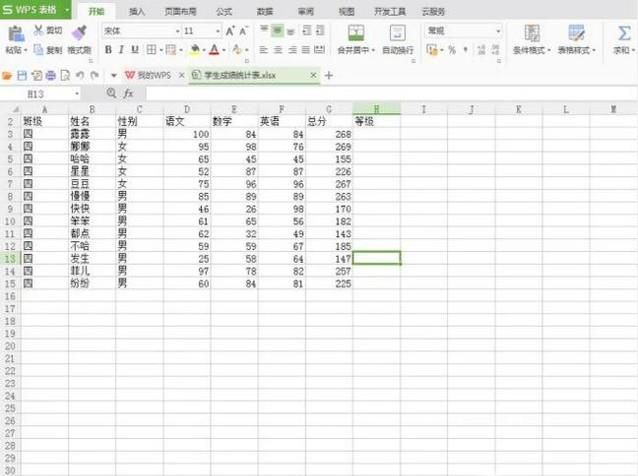The width and height of the screenshot is (638, 476).
Task: Switch to the 插入 ribbon tab
Action: coord(137,11)
